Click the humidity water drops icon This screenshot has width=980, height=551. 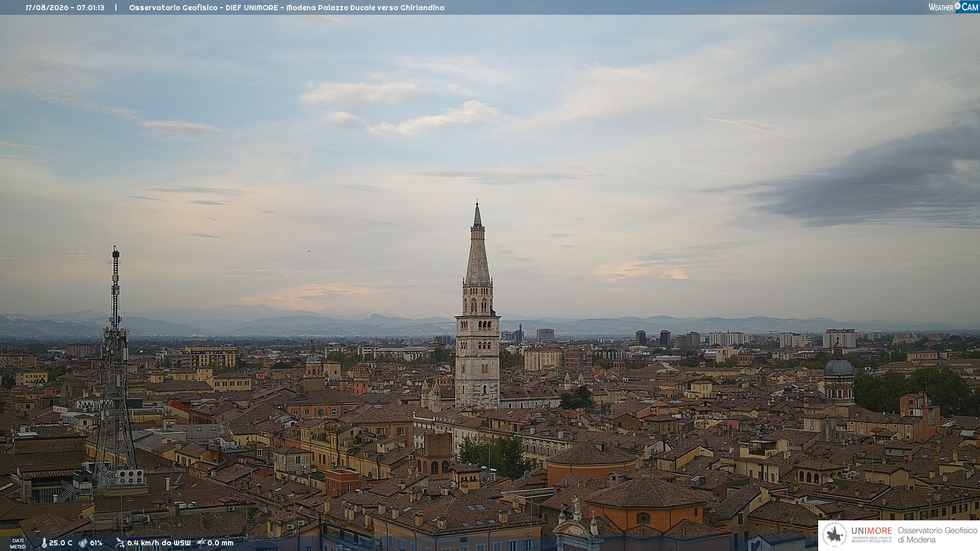(83, 543)
